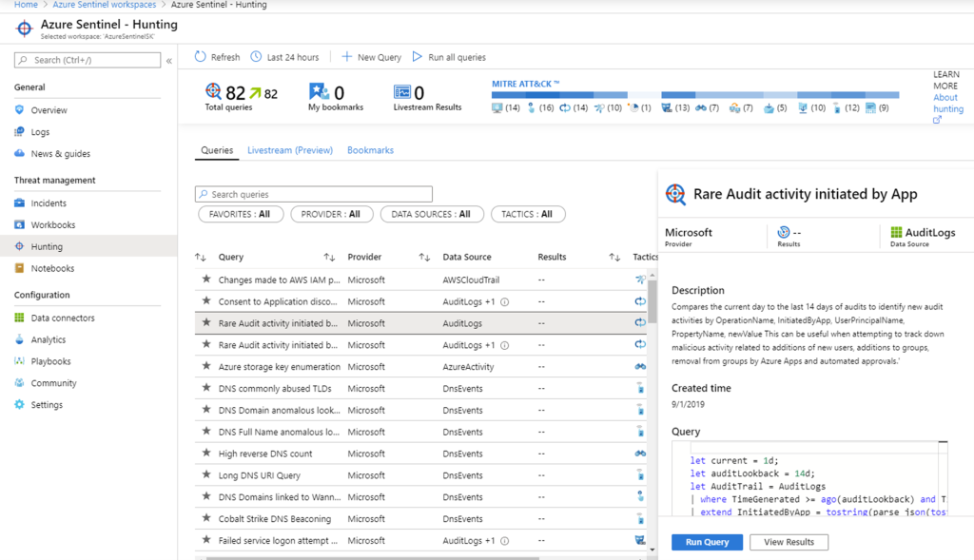Image resolution: width=974 pixels, height=560 pixels.
Task: Click the scroll-down arrow of query list
Action: [653, 550]
